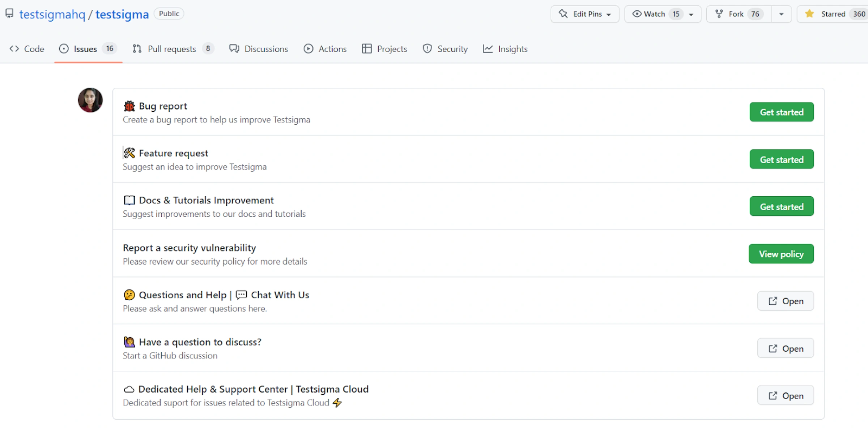Click the eye icon in Watch button
The width and height of the screenshot is (868, 429).
[x=637, y=14]
